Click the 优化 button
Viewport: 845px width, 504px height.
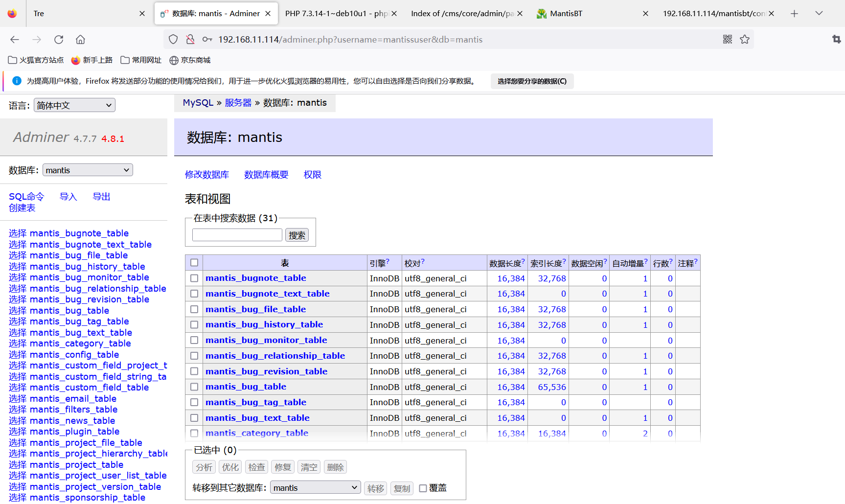coord(230,467)
